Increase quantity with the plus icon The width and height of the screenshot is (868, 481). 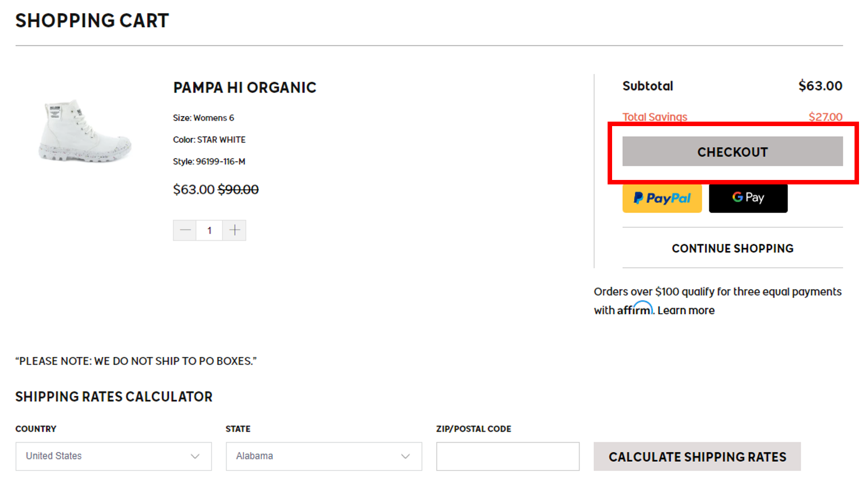[234, 230]
